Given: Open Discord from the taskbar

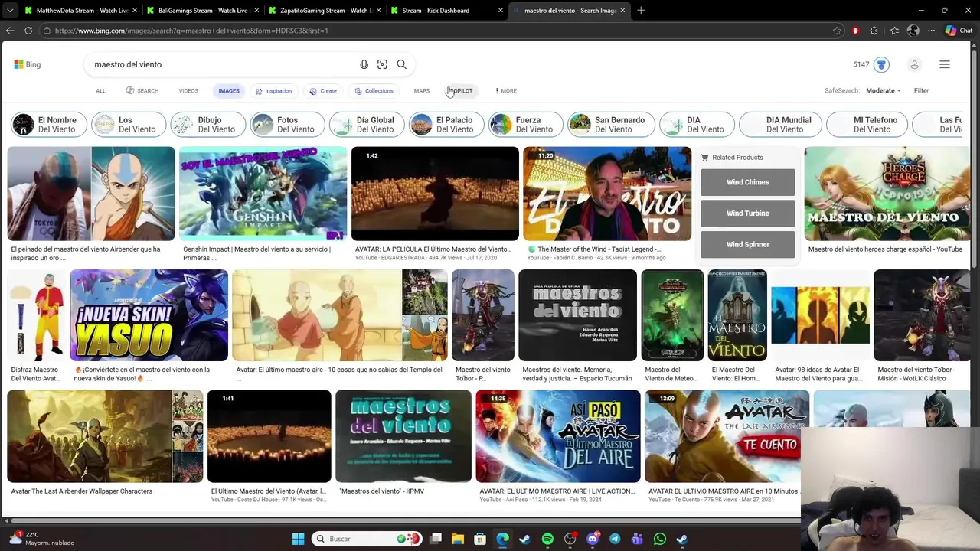Looking at the screenshot, I should tap(593, 539).
